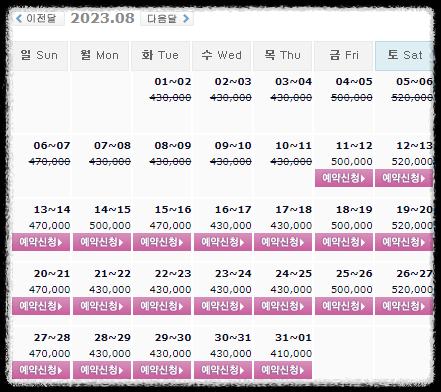
Task: Request reservation for 27~28
Action: pyautogui.click(x=41, y=370)
